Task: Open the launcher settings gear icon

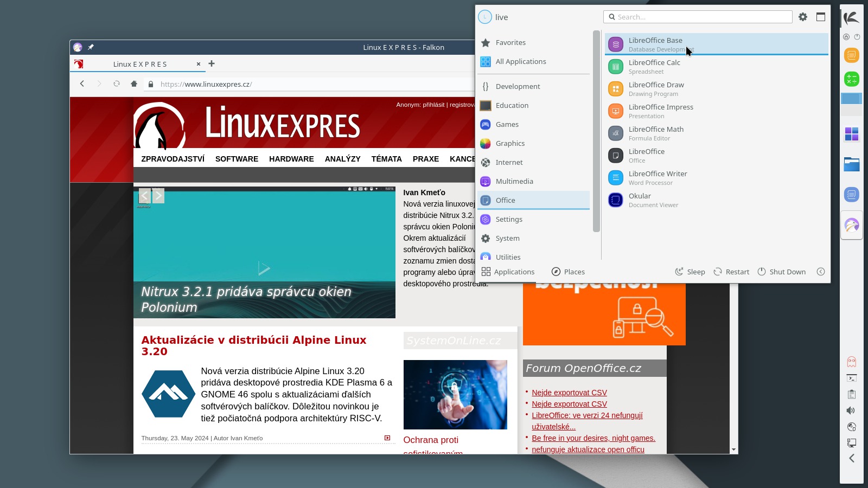Action: (x=803, y=17)
